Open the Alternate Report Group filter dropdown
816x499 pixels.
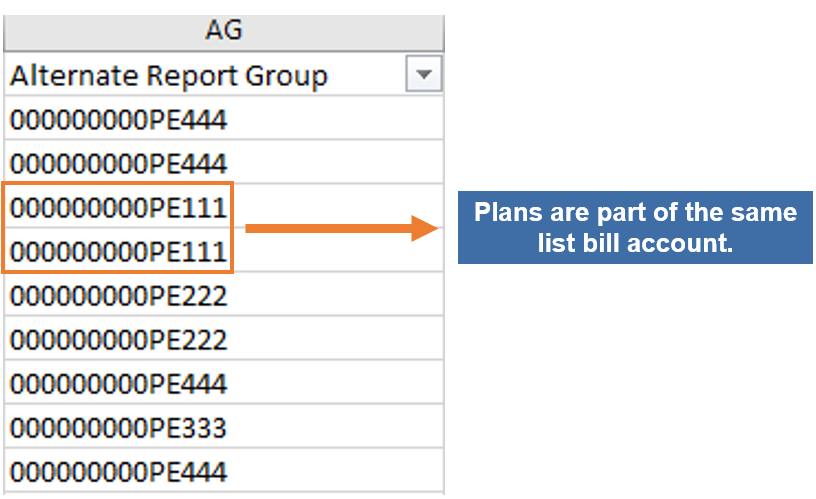coord(425,75)
